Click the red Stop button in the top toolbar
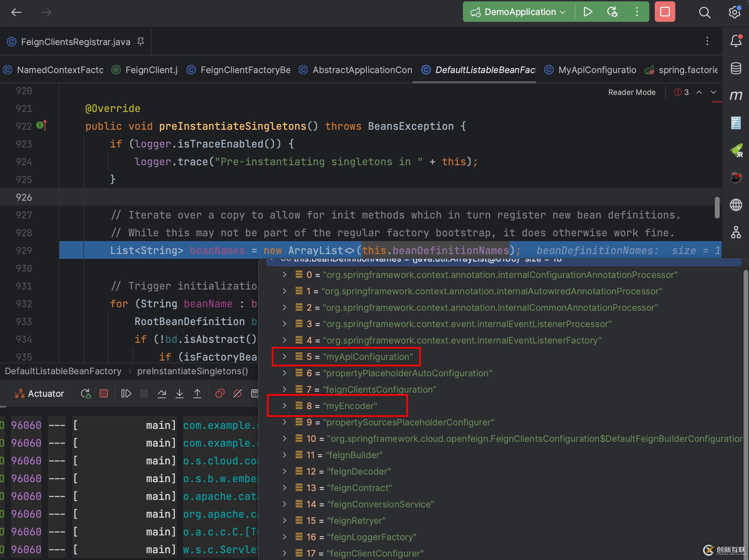The width and height of the screenshot is (749, 560). pos(665,12)
